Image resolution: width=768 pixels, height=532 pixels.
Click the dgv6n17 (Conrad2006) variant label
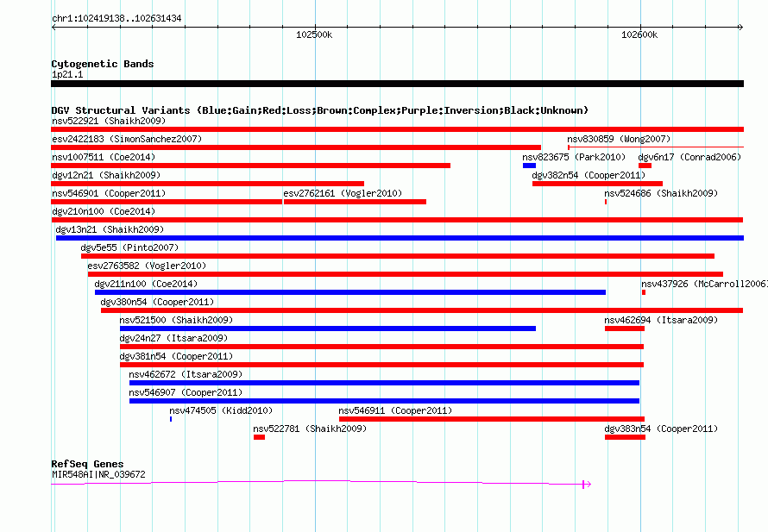click(689, 157)
